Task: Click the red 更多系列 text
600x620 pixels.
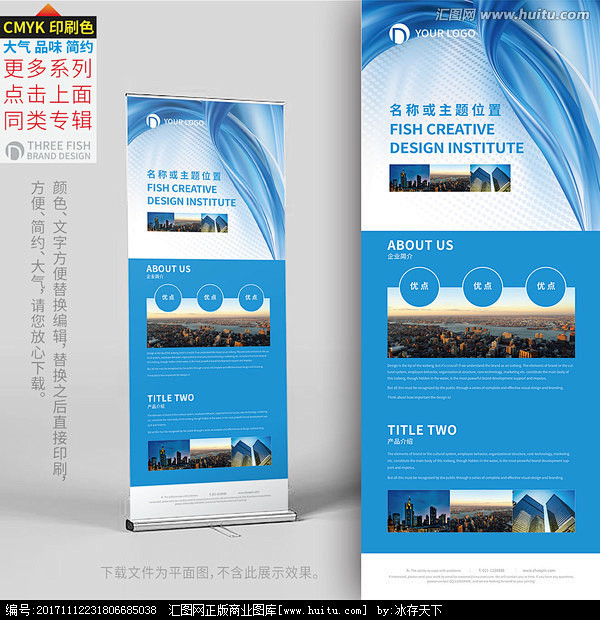Action: [48, 69]
